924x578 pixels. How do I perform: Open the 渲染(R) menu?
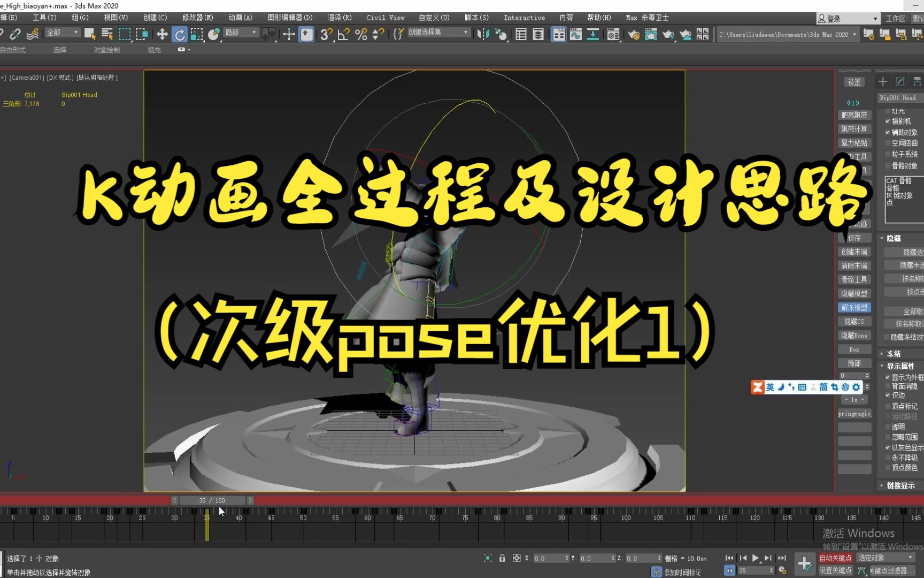(x=340, y=18)
